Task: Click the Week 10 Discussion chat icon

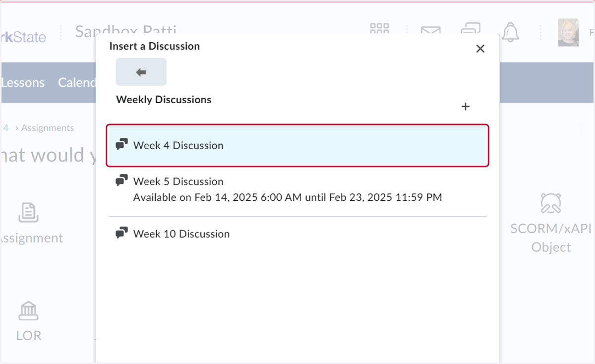Action: click(x=121, y=233)
